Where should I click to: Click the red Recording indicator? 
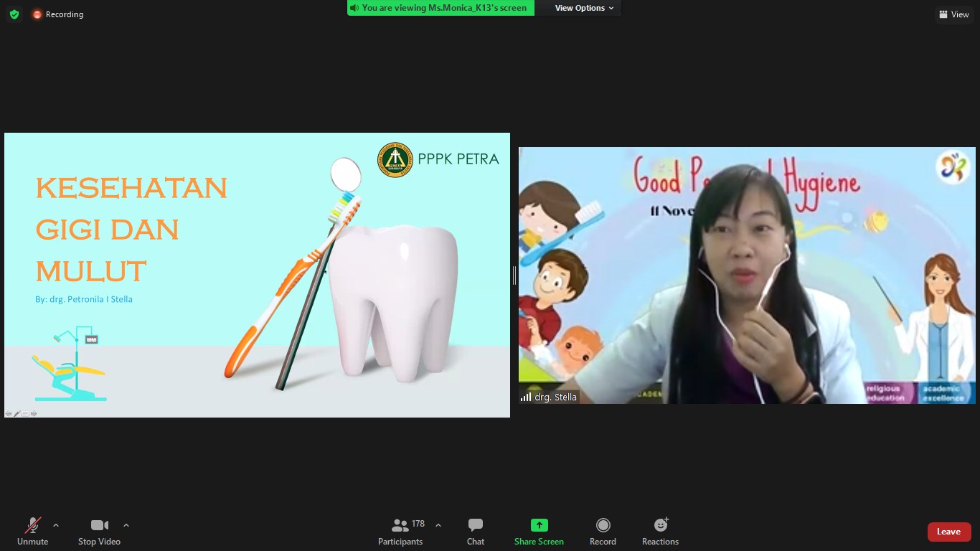tap(57, 14)
